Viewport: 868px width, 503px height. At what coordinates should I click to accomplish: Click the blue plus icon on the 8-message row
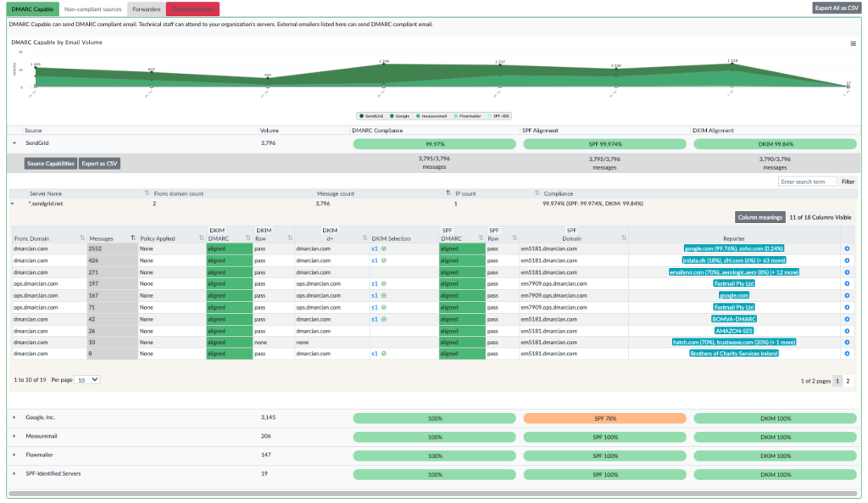point(847,354)
